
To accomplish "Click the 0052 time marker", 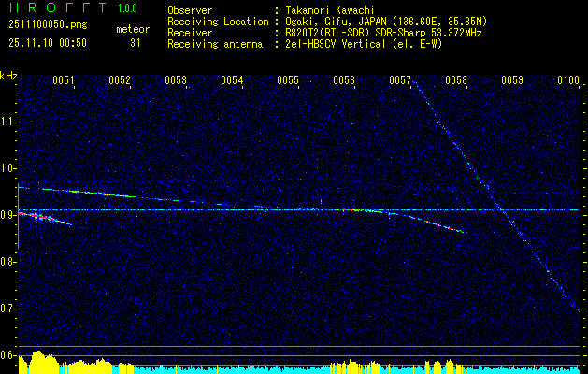I will point(120,79).
